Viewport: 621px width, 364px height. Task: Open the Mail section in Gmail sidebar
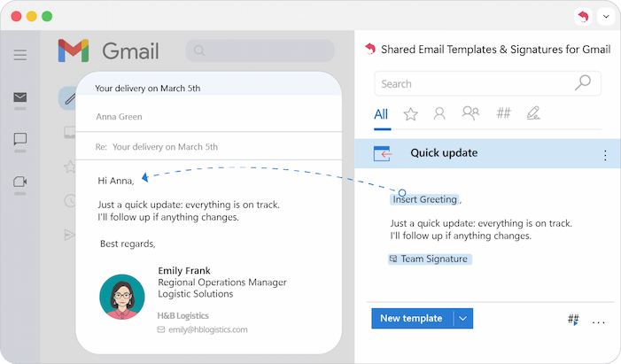pos(20,97)
